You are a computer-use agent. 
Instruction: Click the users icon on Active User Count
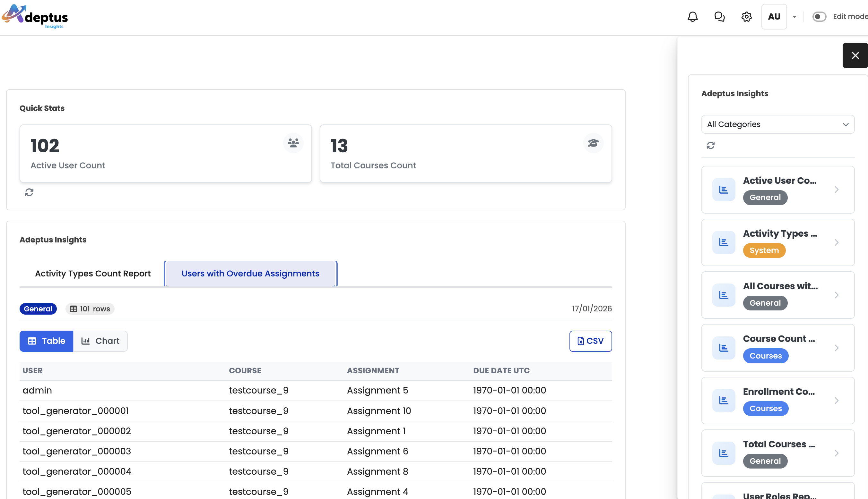[293, 143]
